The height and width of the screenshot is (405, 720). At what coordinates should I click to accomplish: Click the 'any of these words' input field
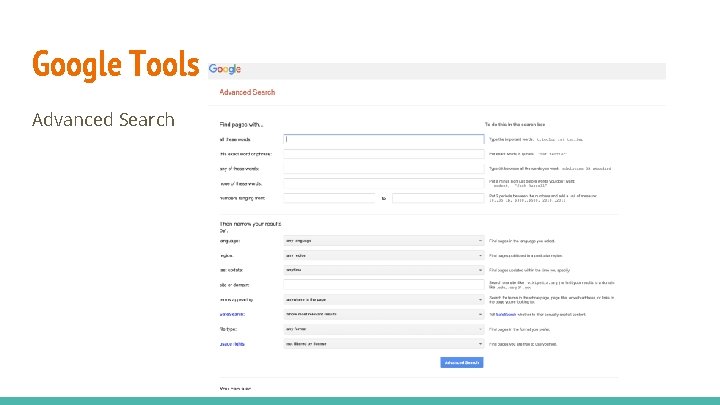pyautogui.click(x=384, y=169)
